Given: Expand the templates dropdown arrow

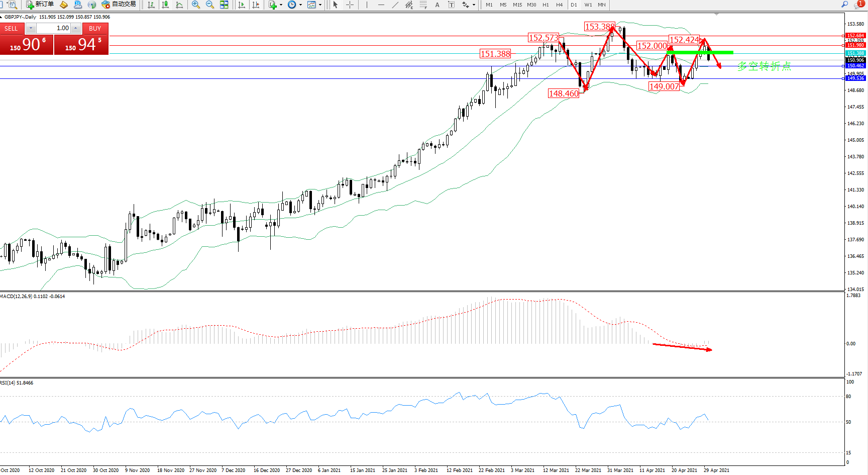Looking at the screenshot, I should 320,5.
